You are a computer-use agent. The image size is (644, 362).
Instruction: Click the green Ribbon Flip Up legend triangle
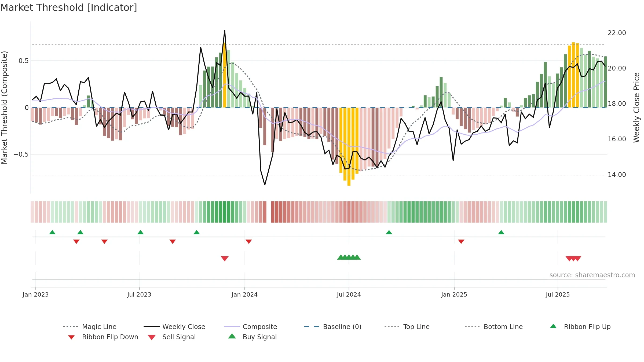553,326
